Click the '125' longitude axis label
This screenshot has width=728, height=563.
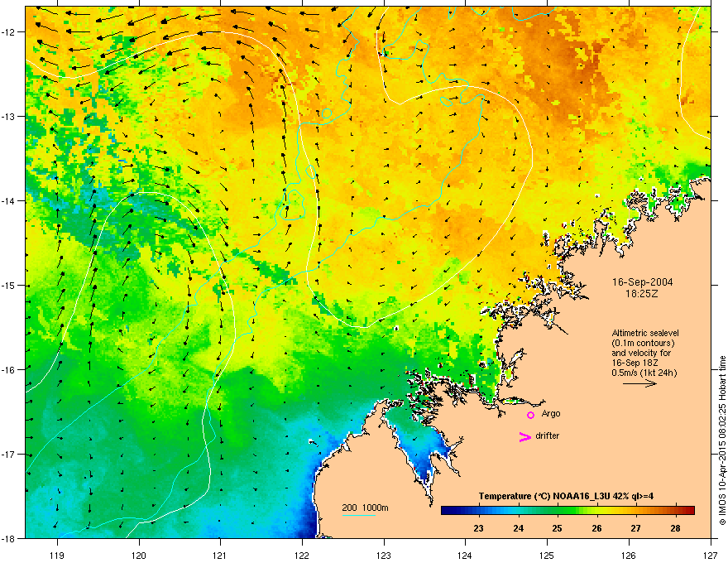[x=547, y=555]
